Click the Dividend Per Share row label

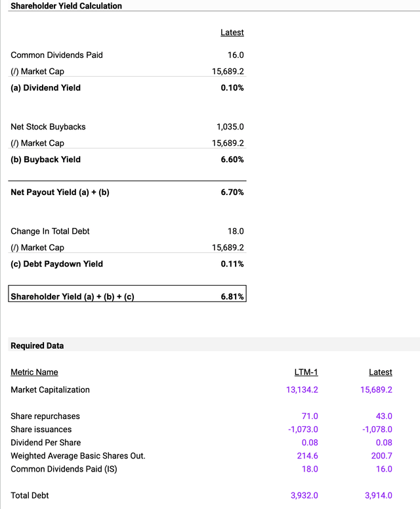pos(46,443)
